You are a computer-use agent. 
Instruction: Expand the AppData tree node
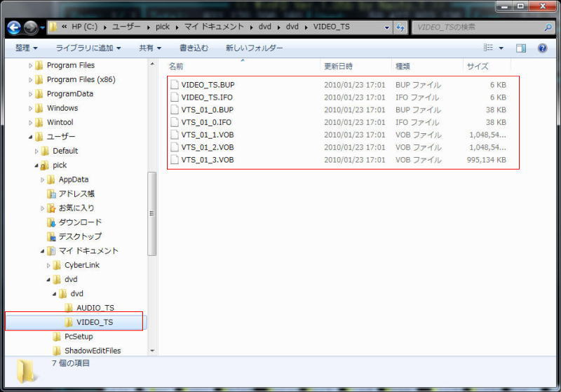pyautogui.click(x=42, y=180)
